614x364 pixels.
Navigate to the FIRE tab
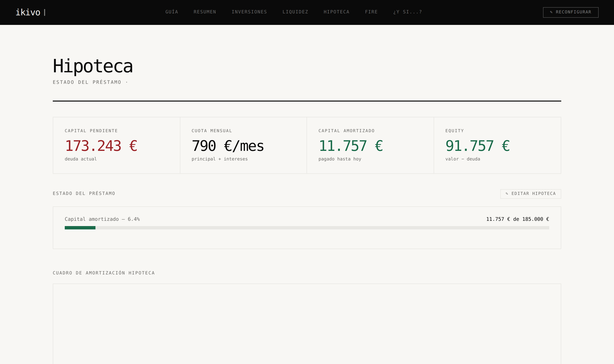point(371,12)
